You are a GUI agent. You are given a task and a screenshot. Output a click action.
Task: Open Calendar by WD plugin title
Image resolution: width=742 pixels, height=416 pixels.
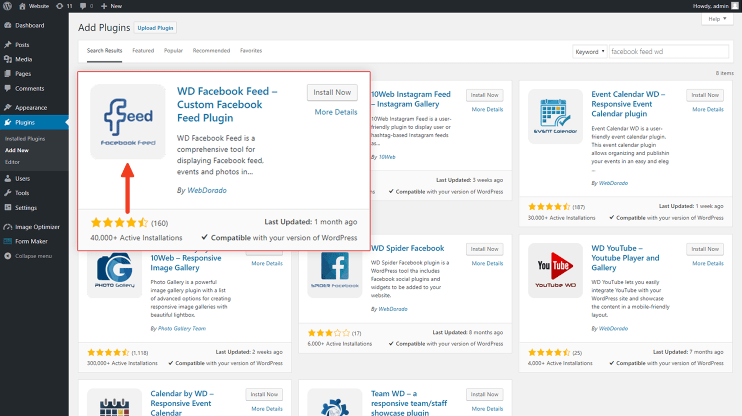pyautogui.click(x=182, y=404)
